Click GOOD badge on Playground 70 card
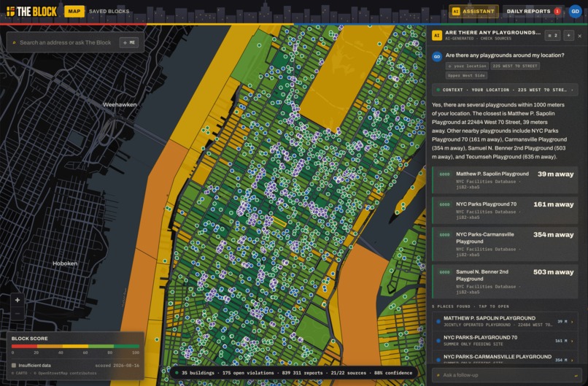Image resolution: width=588 pixels, height=386 pixels. [444, 205]
